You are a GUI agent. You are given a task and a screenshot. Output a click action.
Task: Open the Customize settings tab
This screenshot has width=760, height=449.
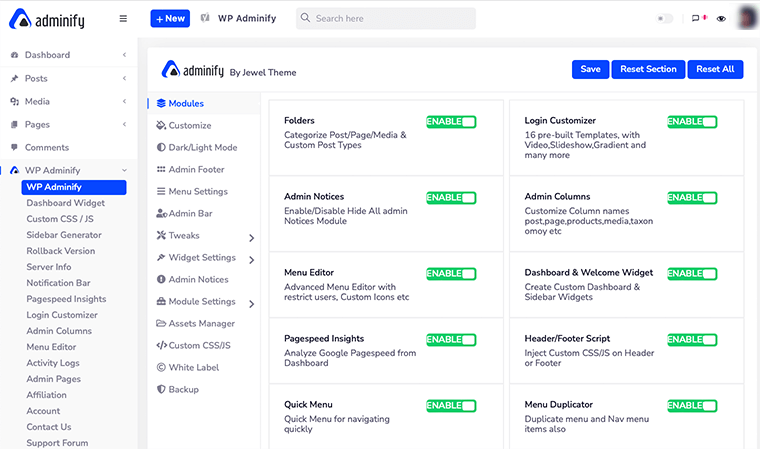coord(189,125)
